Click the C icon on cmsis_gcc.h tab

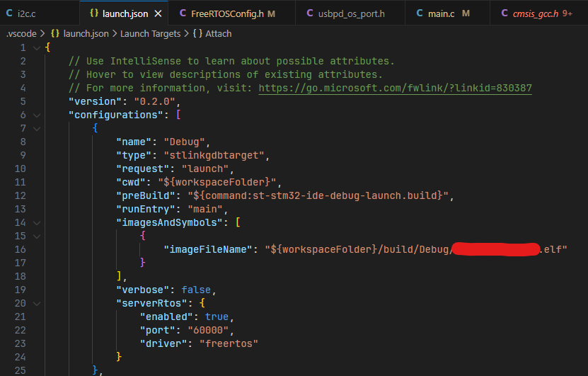coord(505,13)
